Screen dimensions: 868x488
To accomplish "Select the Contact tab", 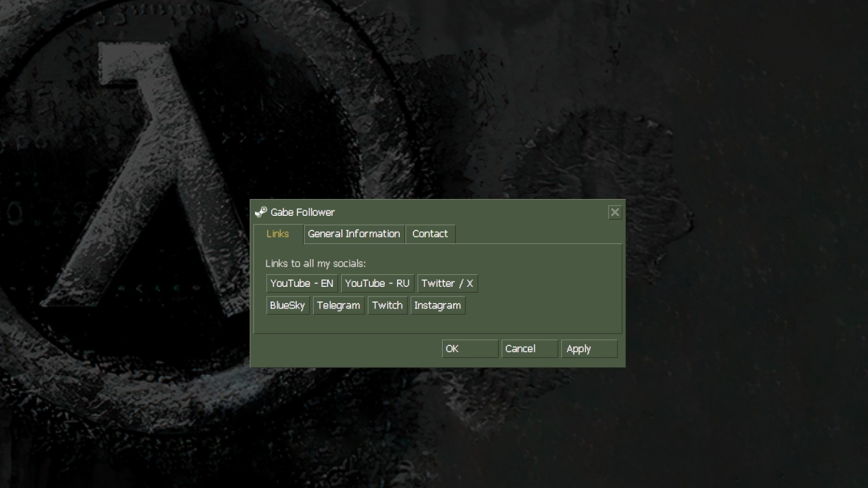I will (x=430, y=234).
